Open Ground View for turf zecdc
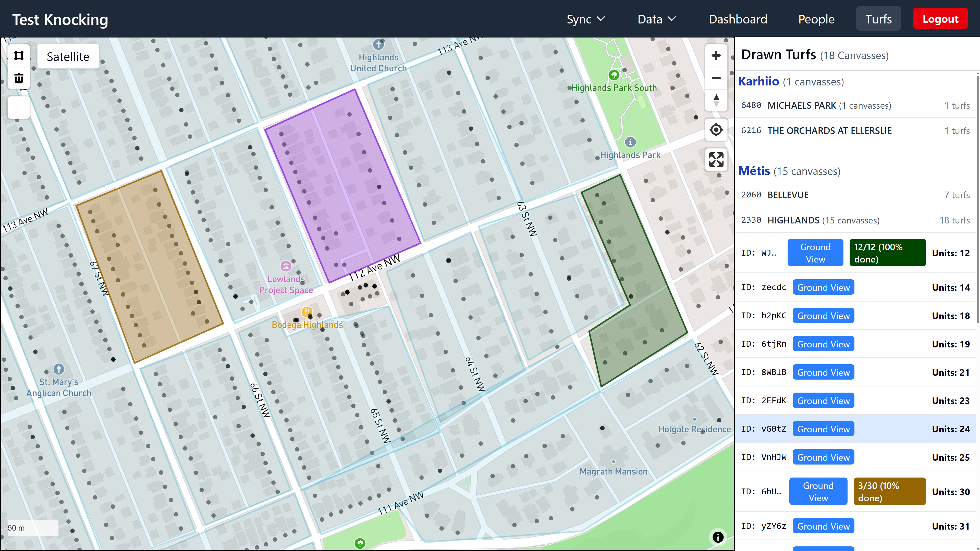This screenshot has width=980, height=551. [823, 287]
